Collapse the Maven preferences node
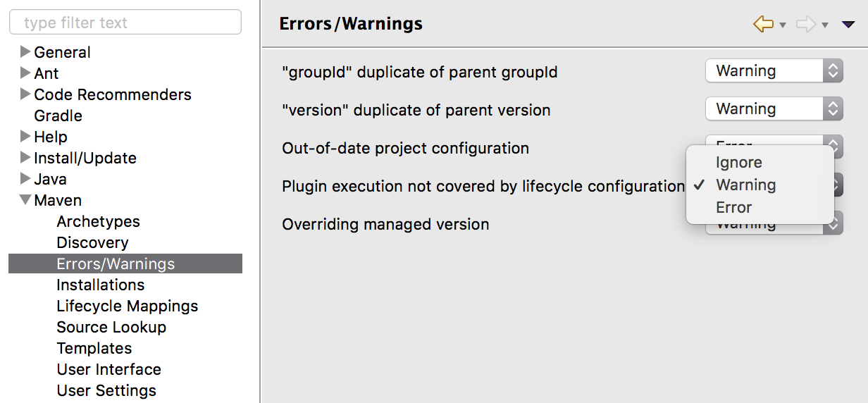The width and height of the screenshot is (868, 403). pyautogui.click(x=25, y=200)
